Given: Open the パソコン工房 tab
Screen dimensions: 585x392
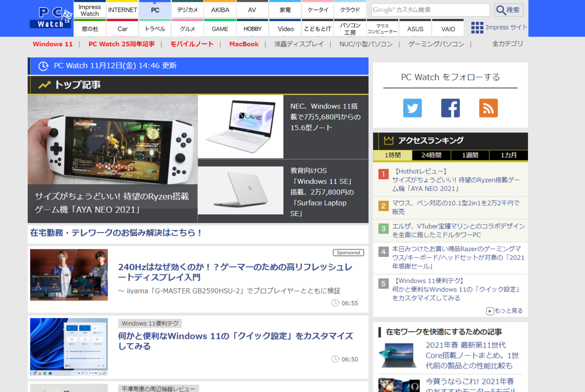Looking at the screenshot, I should coord(350,28).
